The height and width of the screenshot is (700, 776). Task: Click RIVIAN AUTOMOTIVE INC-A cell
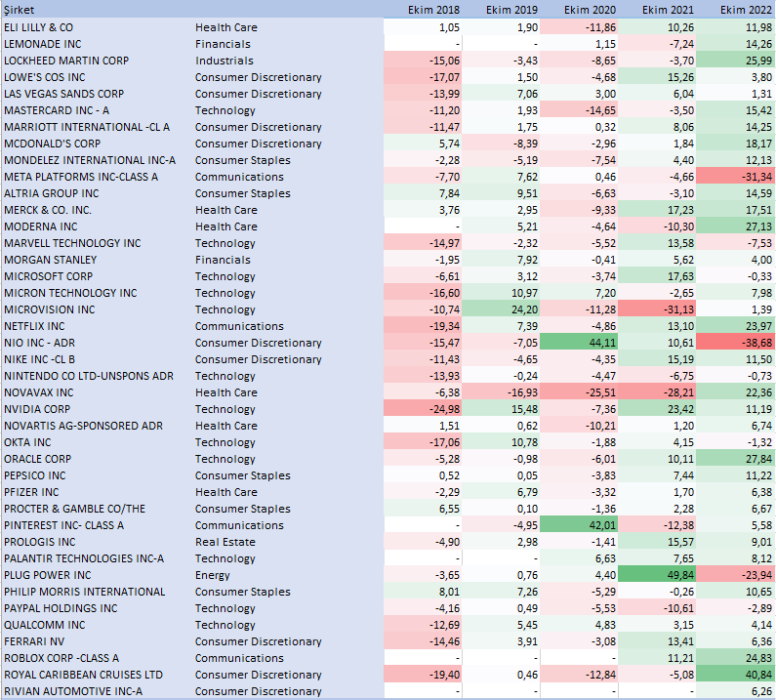(73, 690)
